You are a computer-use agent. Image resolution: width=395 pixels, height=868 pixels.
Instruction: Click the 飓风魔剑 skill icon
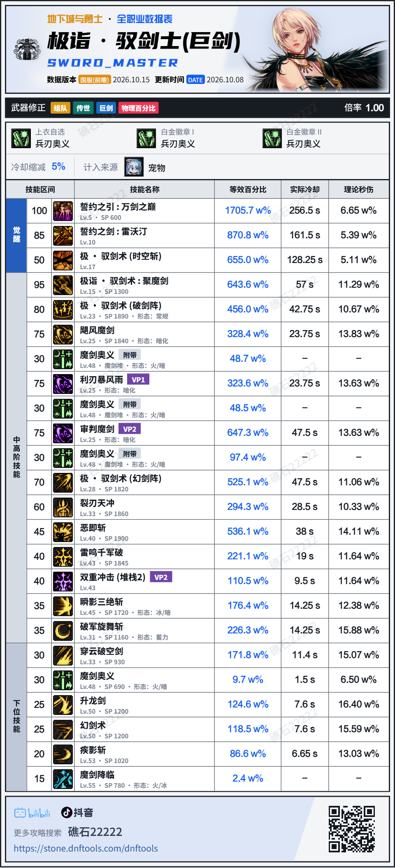63,334
